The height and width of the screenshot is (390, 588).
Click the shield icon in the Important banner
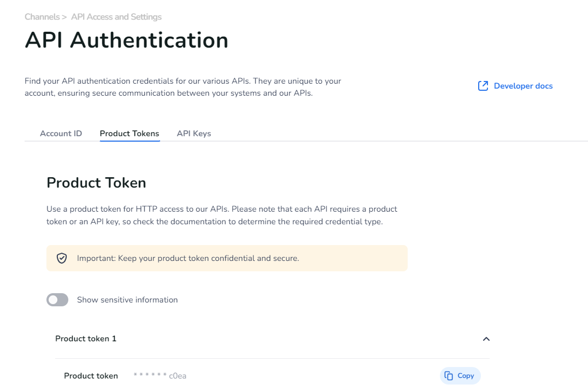pos(62,258)
